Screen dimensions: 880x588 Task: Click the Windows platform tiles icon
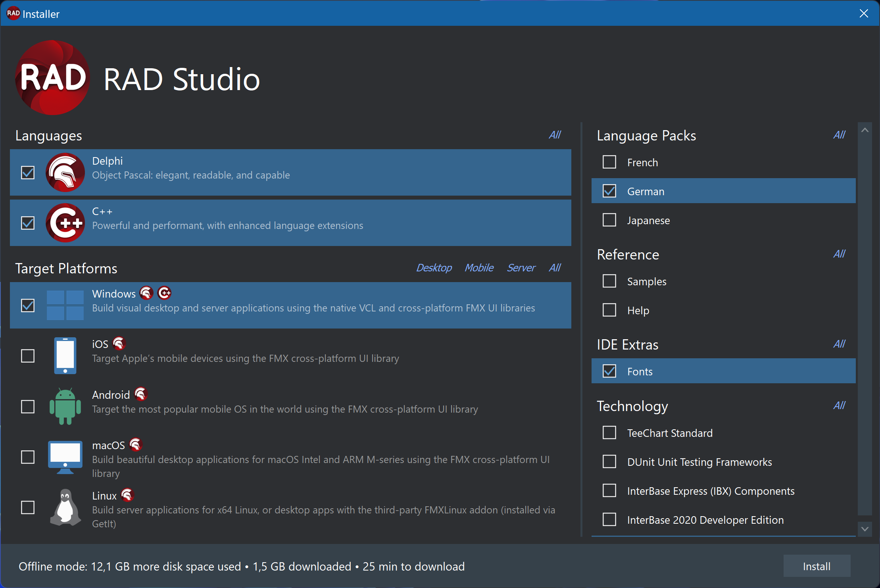pyautogui.click(x=65, y=305)
